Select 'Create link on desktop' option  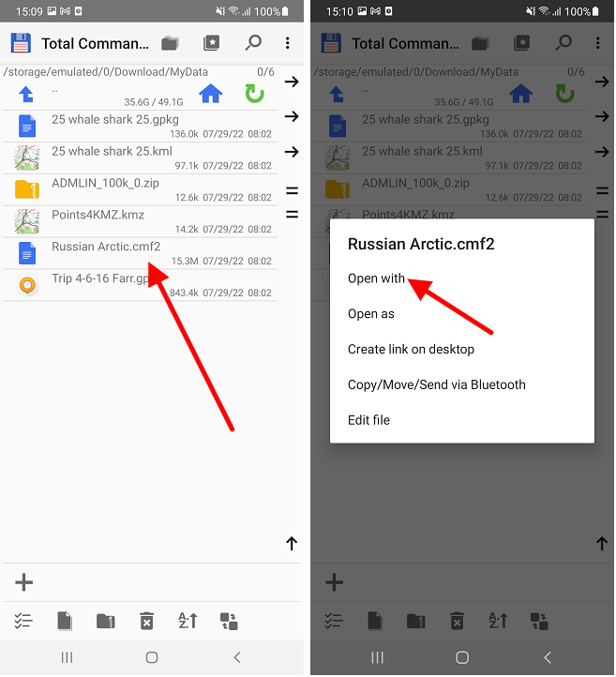(x=411, y=350)
